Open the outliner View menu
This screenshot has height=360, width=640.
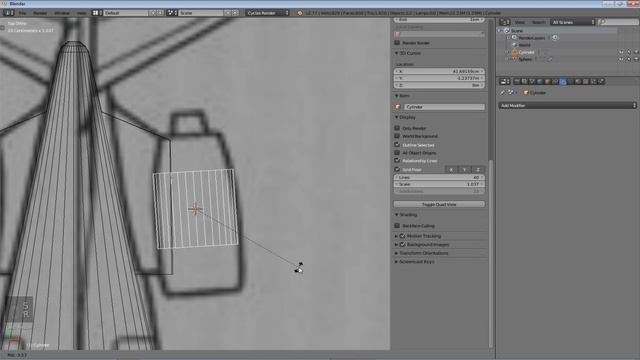(520, 22)
